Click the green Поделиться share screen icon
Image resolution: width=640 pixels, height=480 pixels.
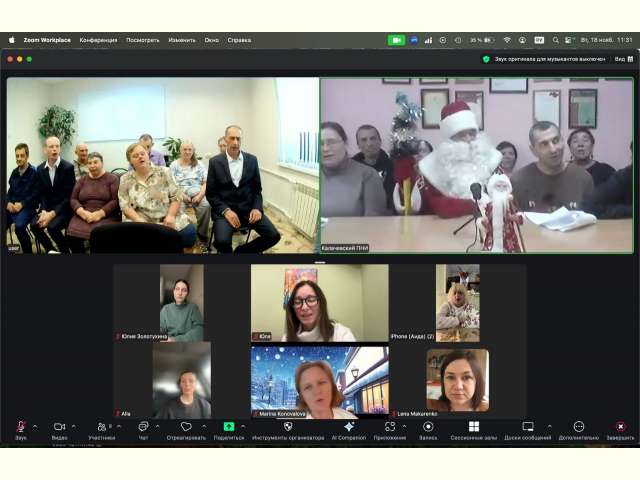(x=229, y=427)
